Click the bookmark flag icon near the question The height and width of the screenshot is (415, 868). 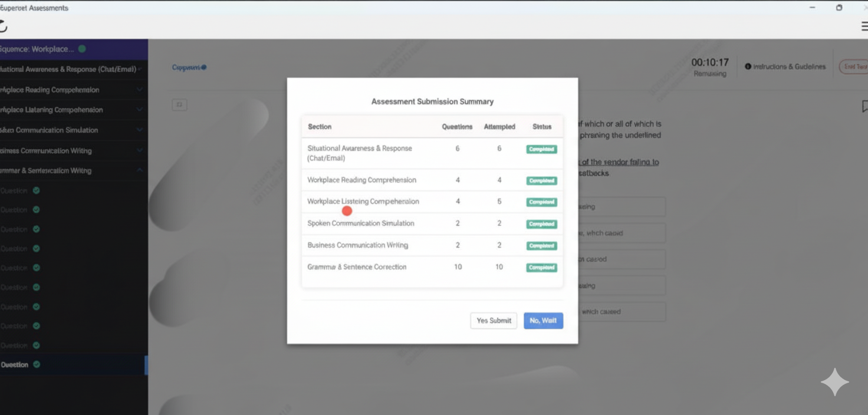864,106
